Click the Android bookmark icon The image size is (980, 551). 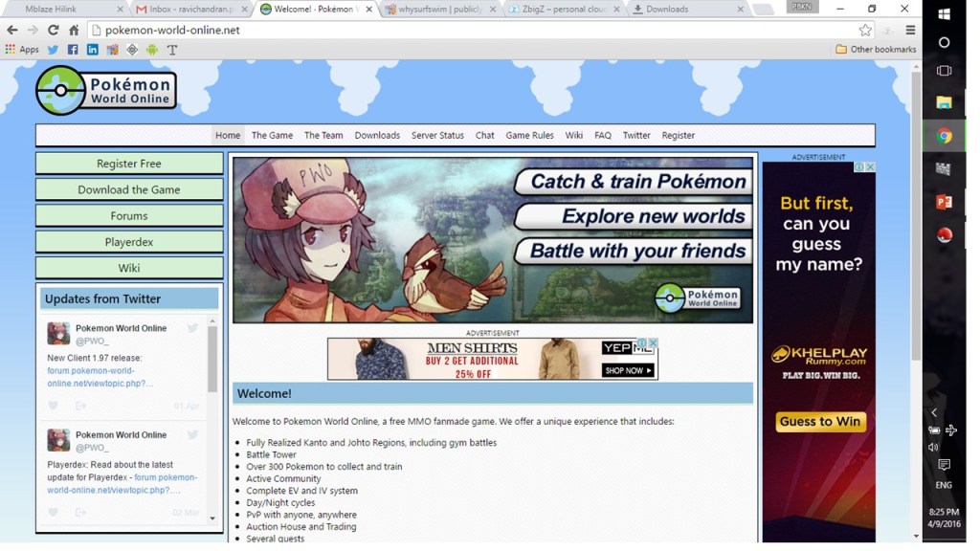(152, 49)
